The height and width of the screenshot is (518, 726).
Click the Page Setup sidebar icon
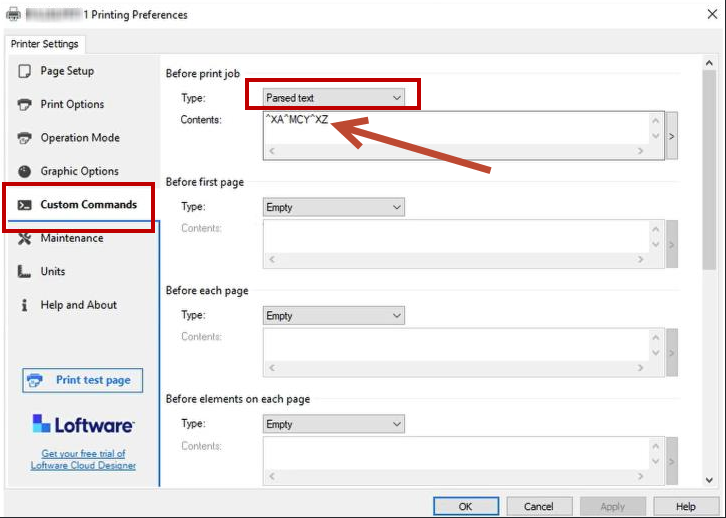coord(25,71)
